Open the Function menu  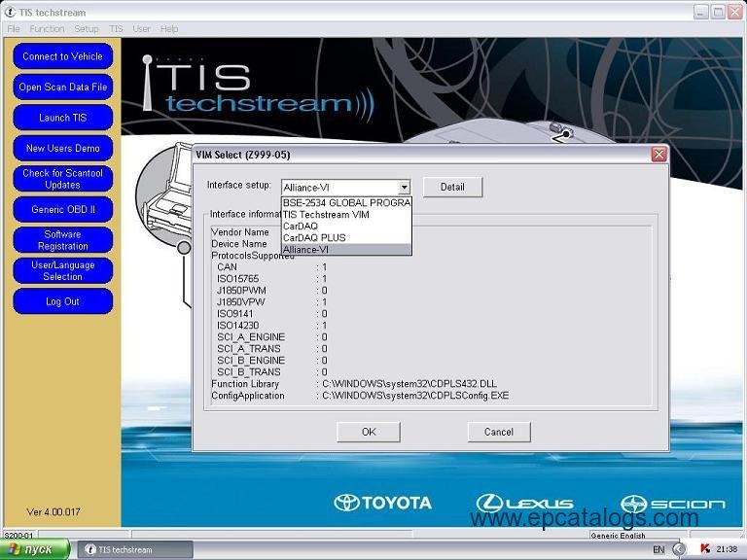tap(47, 29)
